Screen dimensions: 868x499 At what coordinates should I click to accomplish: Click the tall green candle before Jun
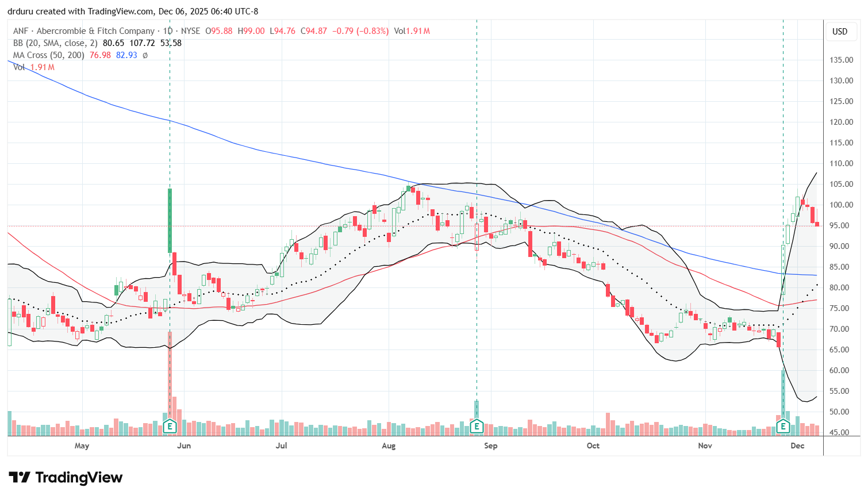click(170, 220)
